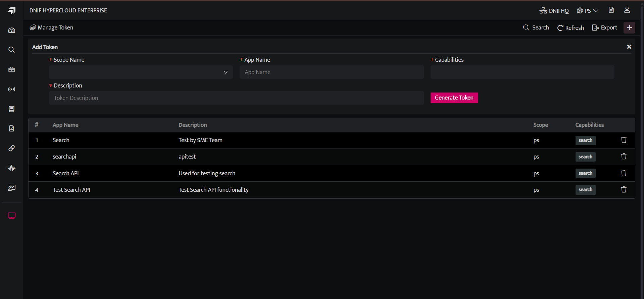Open the document icon in top header
The height and width of the screenshot is (299, 644).
coord(611,10)
